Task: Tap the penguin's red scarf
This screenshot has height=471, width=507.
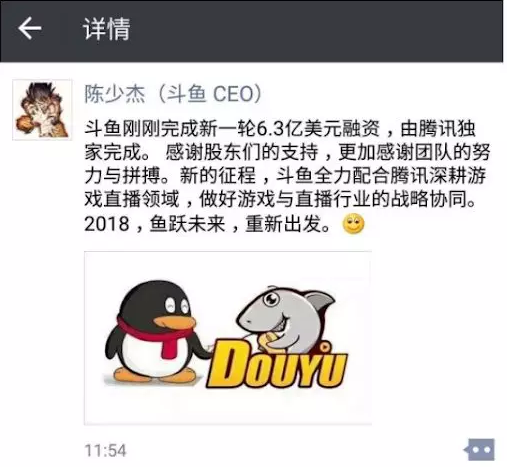Action: (x=157, y=337)
